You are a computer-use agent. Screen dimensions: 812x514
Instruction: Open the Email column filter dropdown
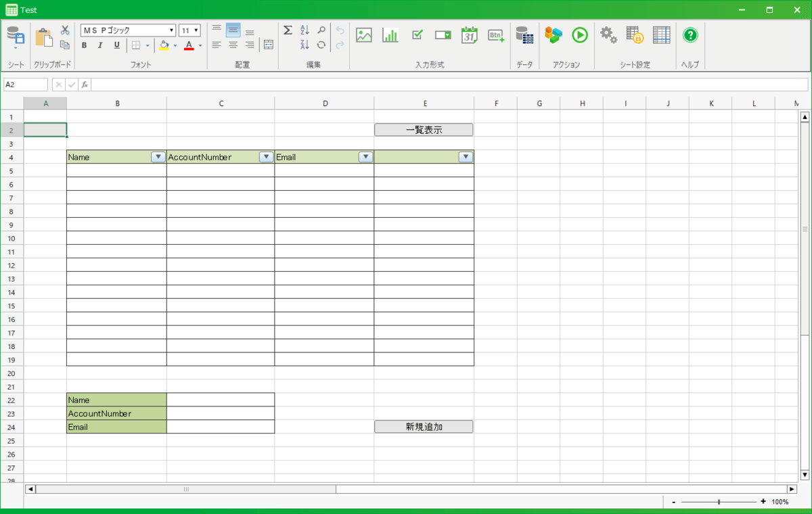click(365, 157)
